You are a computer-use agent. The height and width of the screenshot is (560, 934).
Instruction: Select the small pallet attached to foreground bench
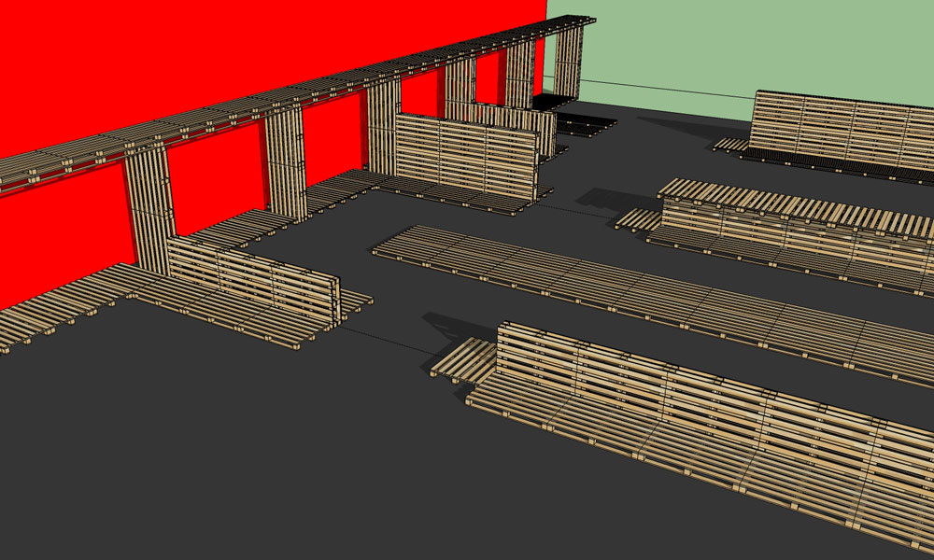464,359
